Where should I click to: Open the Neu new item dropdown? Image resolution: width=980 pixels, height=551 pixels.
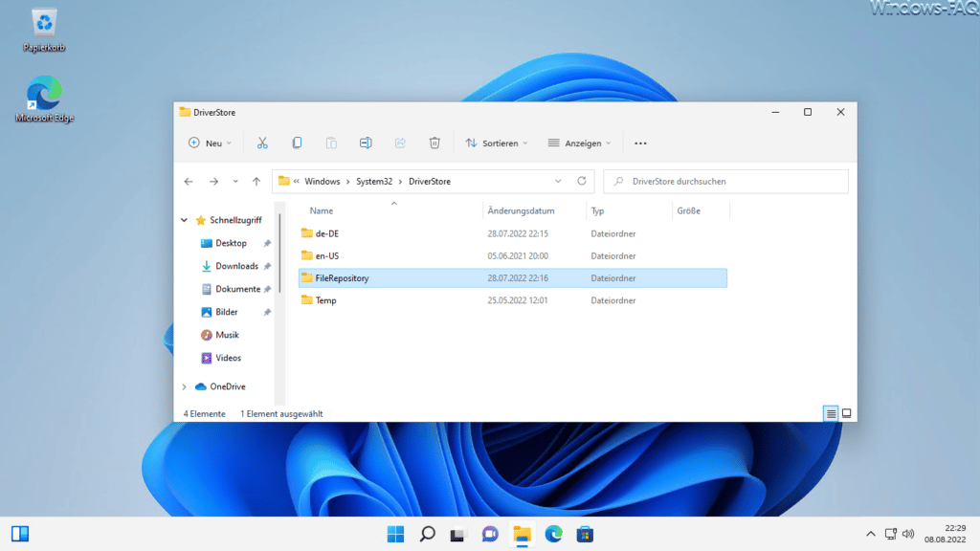210,143
